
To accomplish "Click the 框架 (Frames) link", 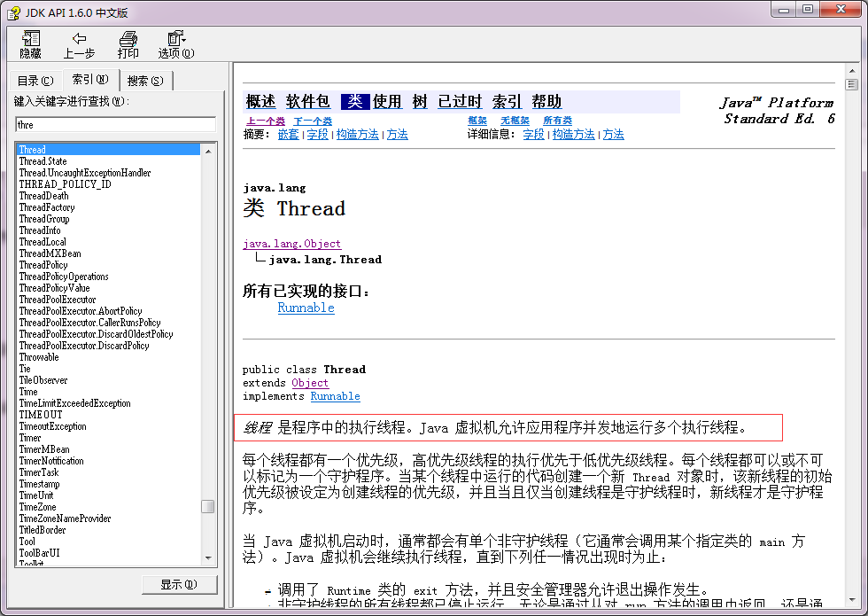I will (x=477, y=121).
